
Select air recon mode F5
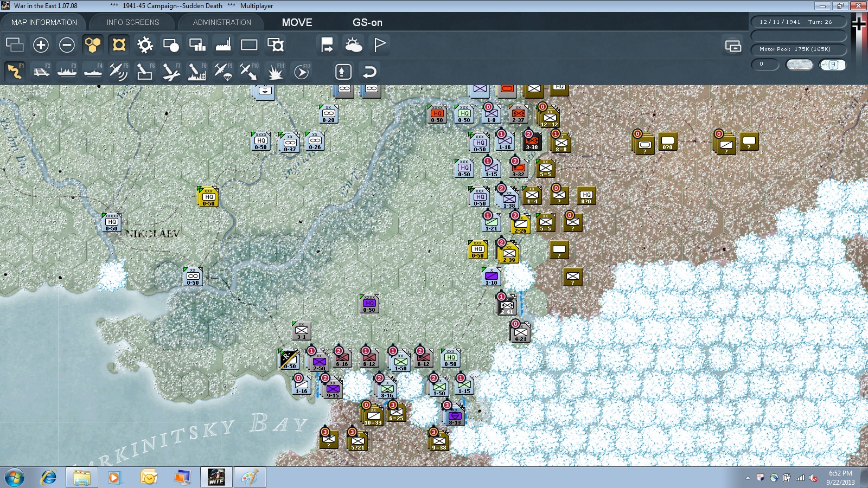pyautogui.click(x=119, y=72)
